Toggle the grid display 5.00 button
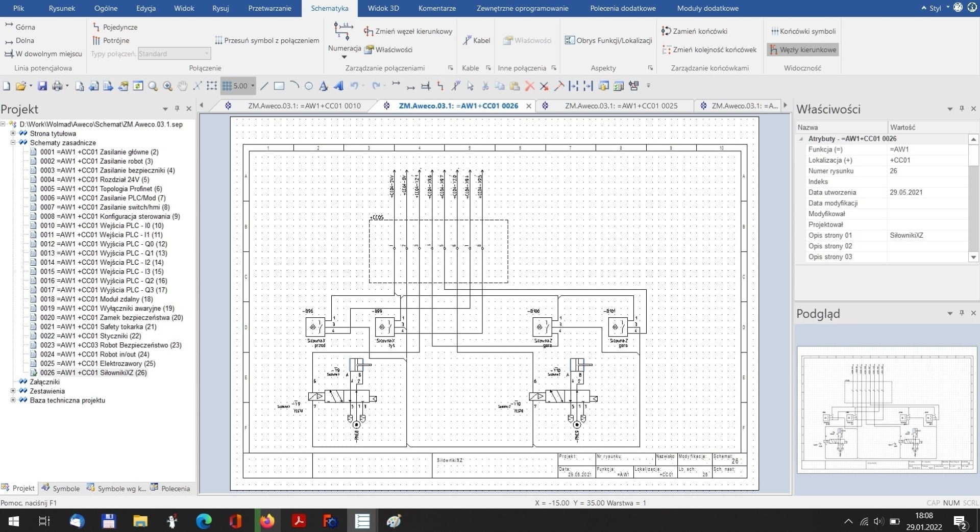 coord(235,86)
